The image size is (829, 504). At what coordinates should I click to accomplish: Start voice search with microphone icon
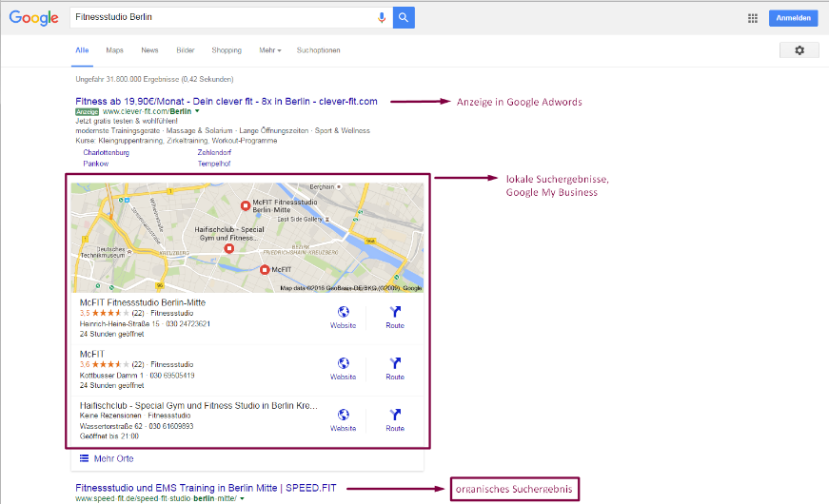[382, 17]
